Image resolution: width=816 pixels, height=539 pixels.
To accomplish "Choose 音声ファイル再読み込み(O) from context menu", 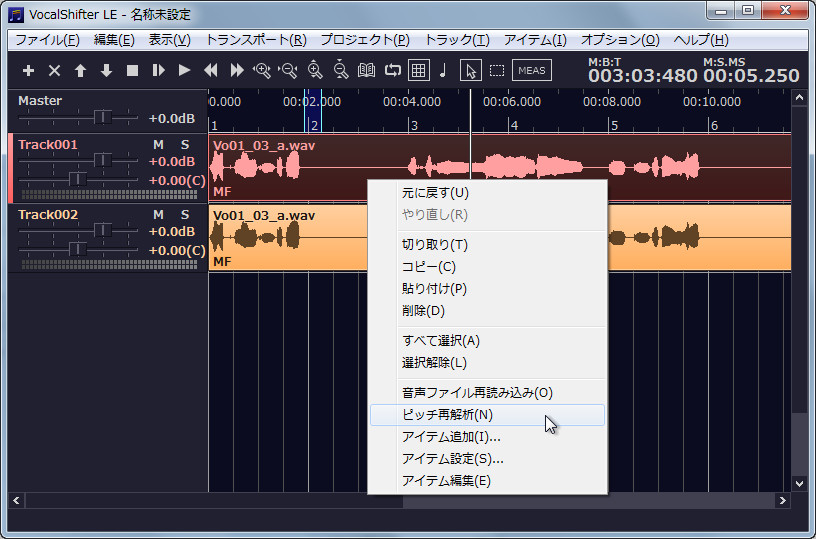I will pyautogui.click(x=488, y=393).
